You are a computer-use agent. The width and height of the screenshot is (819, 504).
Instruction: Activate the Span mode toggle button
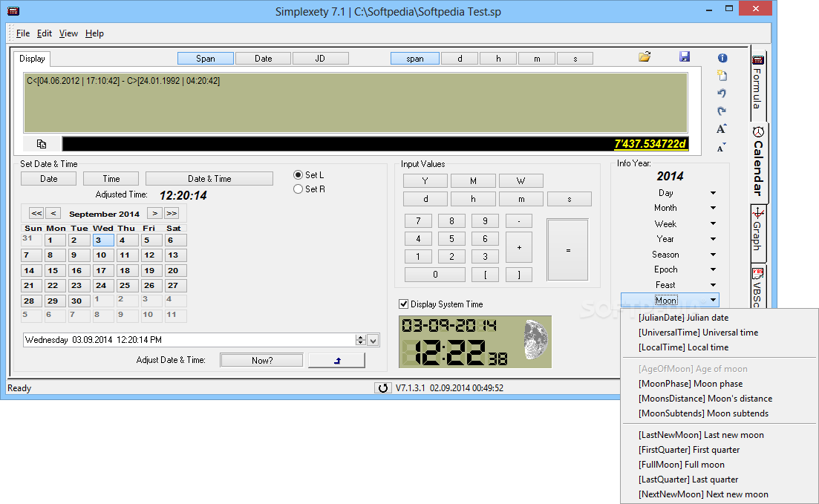[205, 59]
